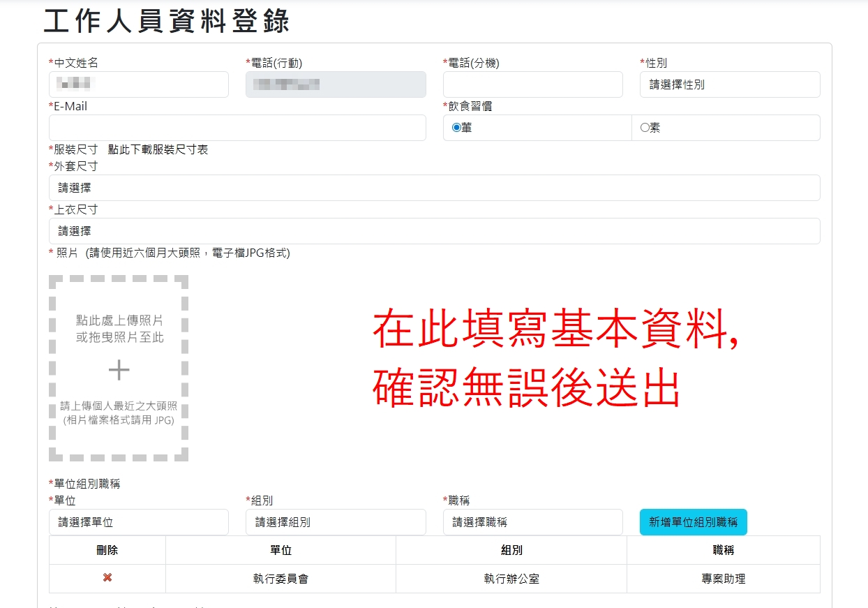
Task: Focus the 中文姓名 name input field
Action: click(138, 84)
